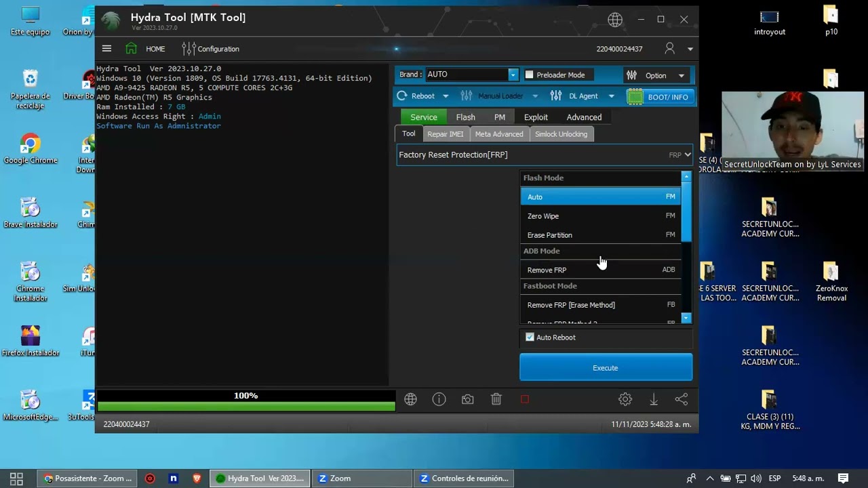Viewport: 868px width, 488px height.
Task: Enable Preloader Mode checkbox
Action: [530, 75]
